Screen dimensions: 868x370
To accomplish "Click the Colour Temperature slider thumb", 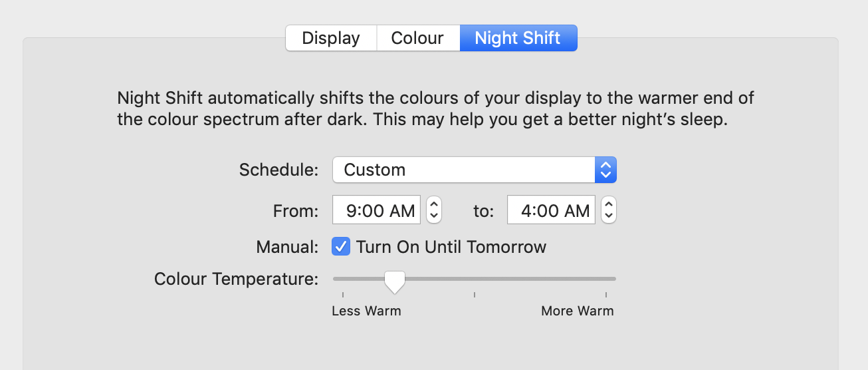I will (x=395, y=280).
